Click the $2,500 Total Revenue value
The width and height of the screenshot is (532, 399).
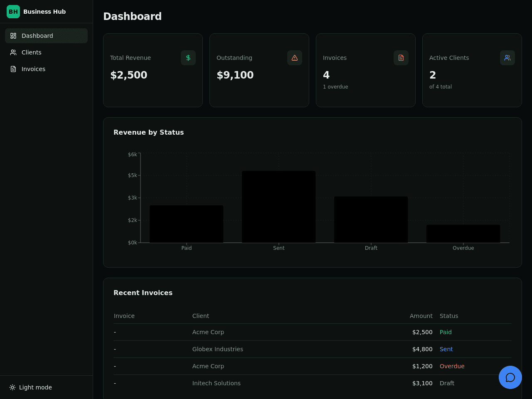coord(129,75)
